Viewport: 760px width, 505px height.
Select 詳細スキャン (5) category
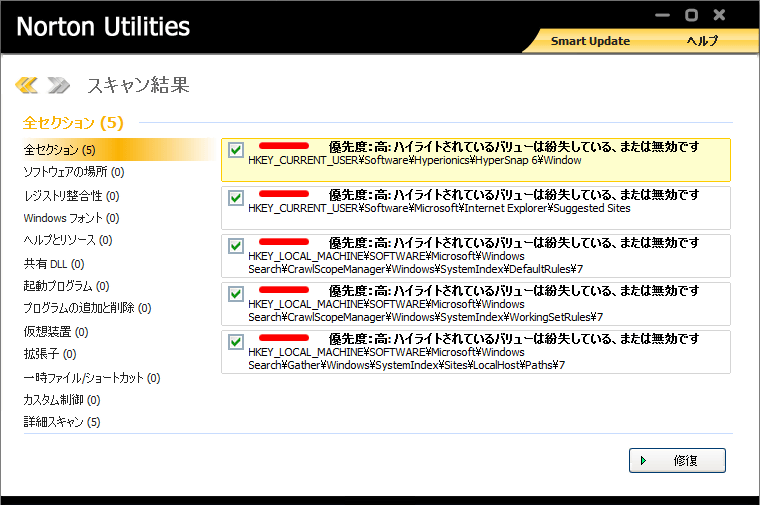tap(62, 422)
